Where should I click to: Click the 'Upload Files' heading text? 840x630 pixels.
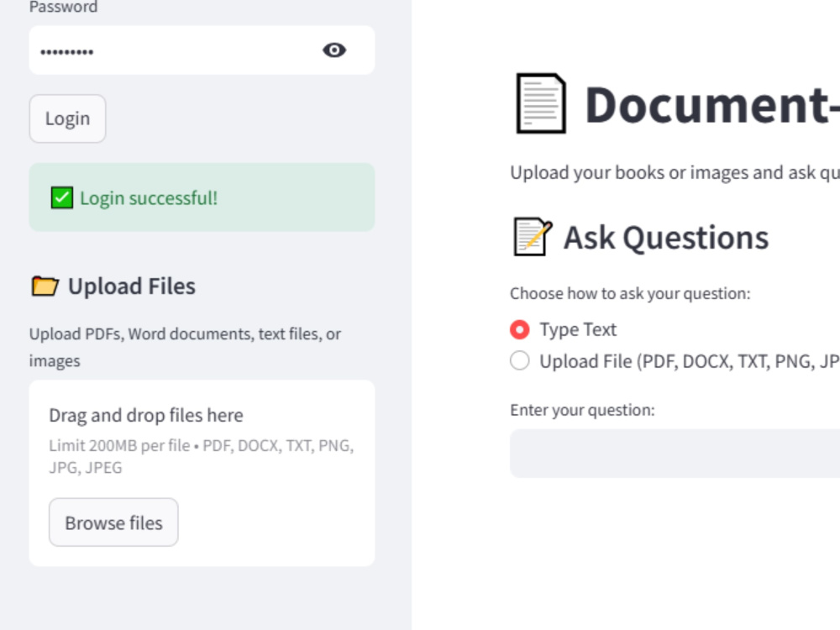132,286
